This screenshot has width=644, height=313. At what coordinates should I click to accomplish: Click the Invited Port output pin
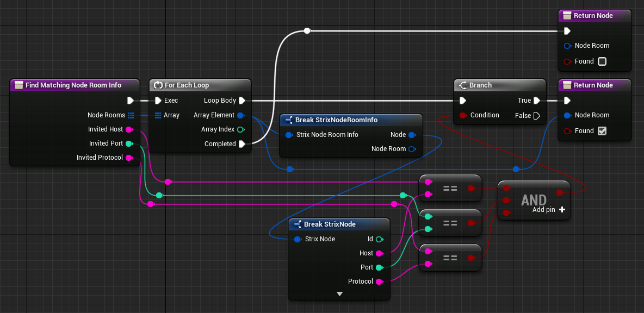point(129,143)
